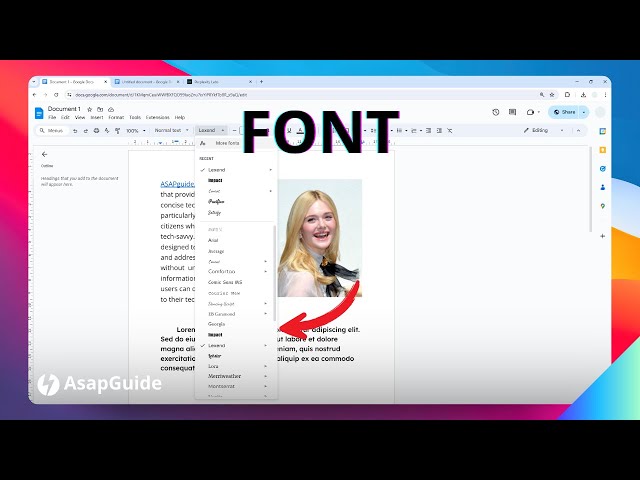Click the move-to-folder icon beside the title

coord(100,109)
